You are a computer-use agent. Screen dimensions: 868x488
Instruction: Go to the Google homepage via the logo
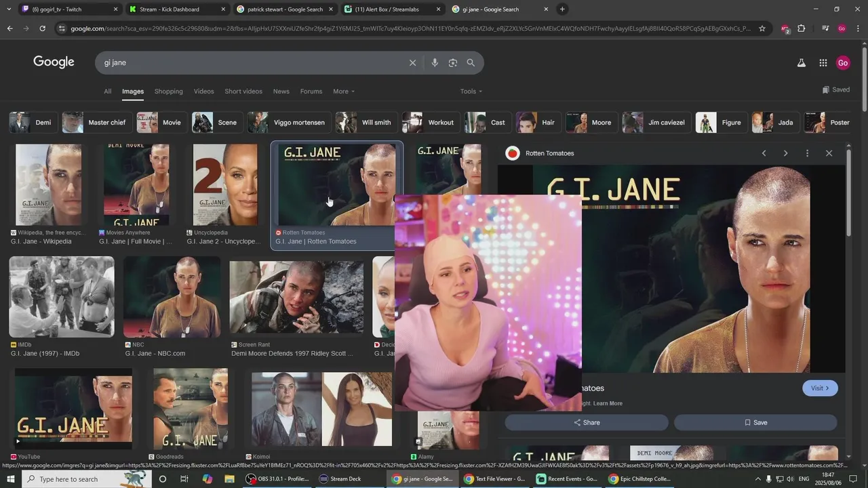54,62
